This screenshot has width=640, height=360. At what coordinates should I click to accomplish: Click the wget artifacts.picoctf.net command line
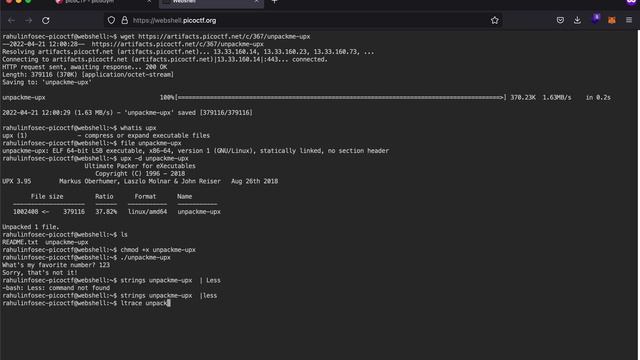(156, 36)
